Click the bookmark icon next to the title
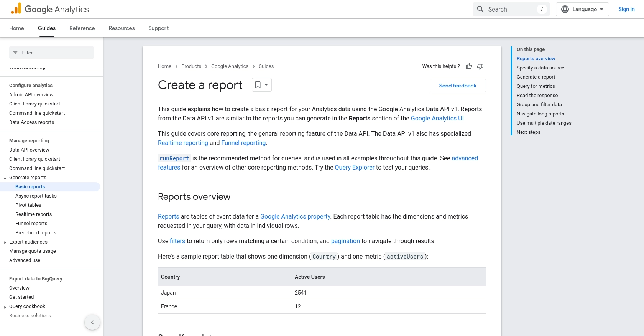This screenshot has width=644, height=336. coord(258,85)
